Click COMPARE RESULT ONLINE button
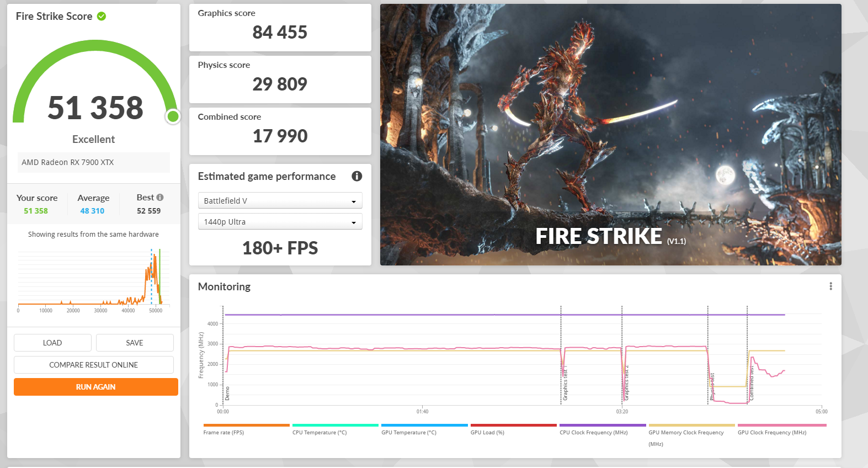This screenshot has width=868, height=468. click(x=94, y=365)
